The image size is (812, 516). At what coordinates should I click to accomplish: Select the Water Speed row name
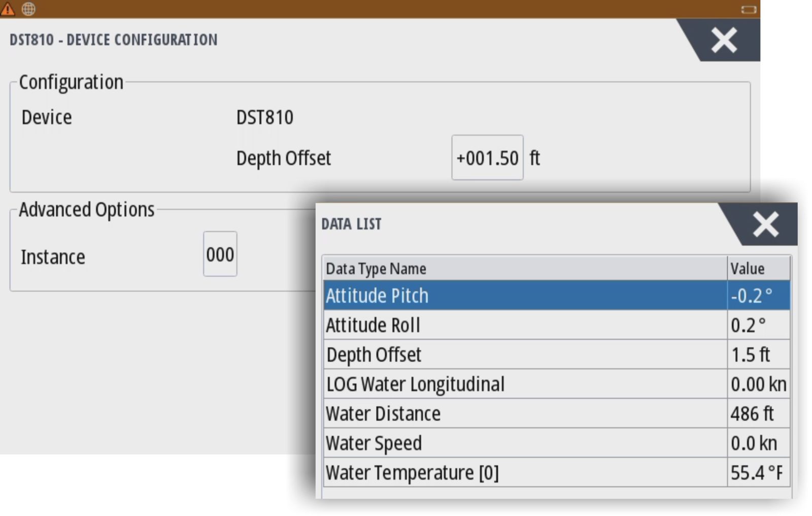[x=374, y=443]
